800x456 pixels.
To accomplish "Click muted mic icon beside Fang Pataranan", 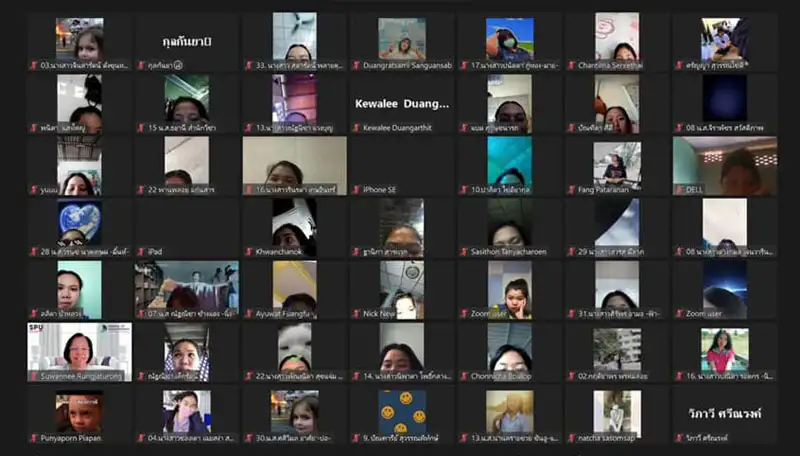I will tap(571, 189).
